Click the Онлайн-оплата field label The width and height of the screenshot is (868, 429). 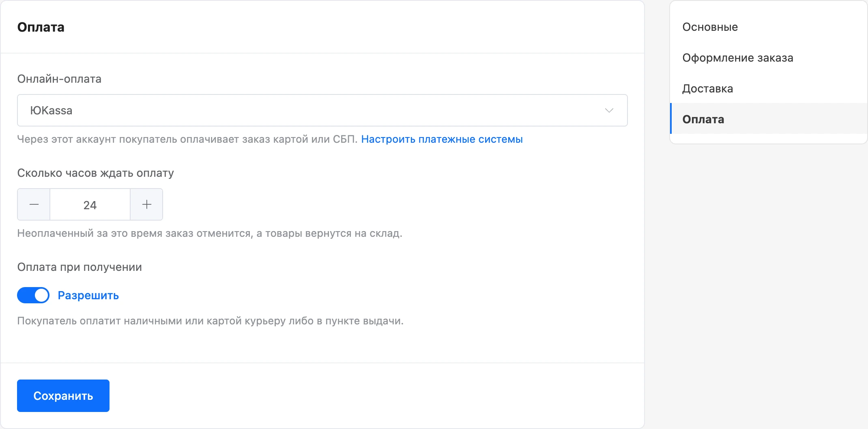click(59, 79)
